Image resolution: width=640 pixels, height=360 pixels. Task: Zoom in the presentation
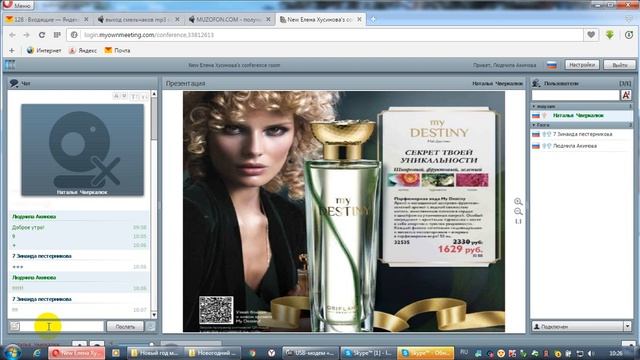(518, 202)
